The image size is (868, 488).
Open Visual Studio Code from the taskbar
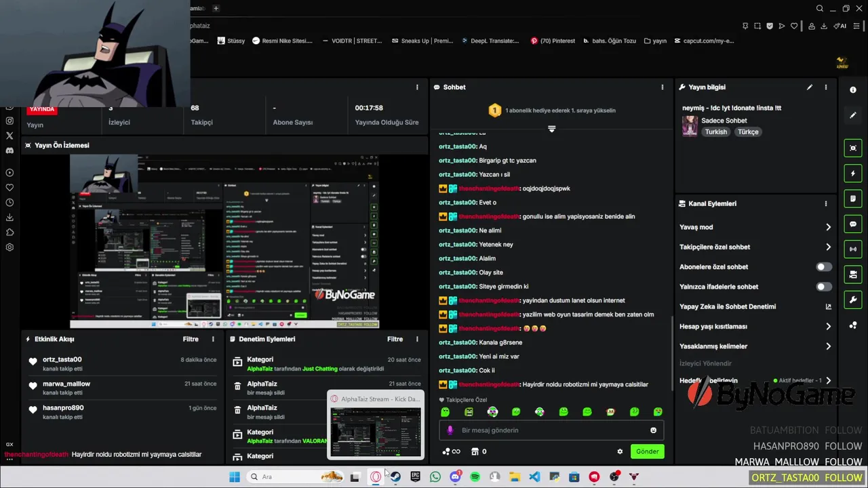tap(534, 477)
